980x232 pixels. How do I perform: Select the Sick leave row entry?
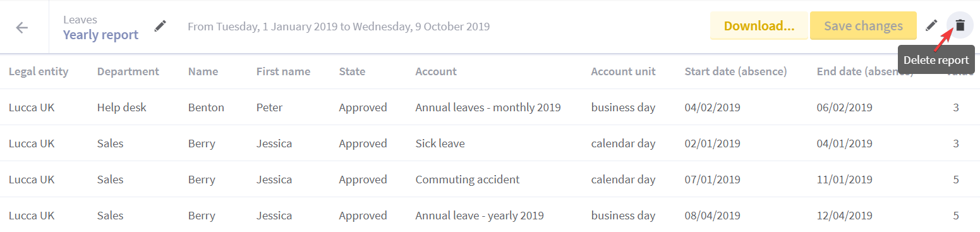(x=490, y=143)
